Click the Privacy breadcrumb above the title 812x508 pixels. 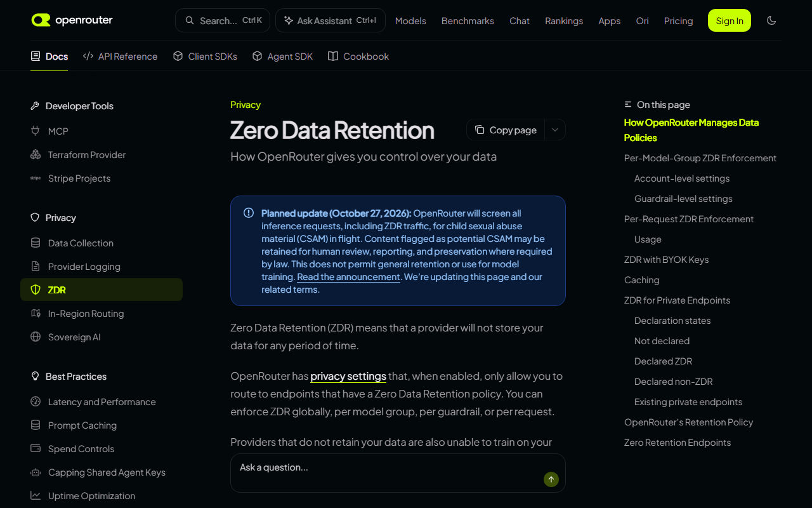point(246,105)
